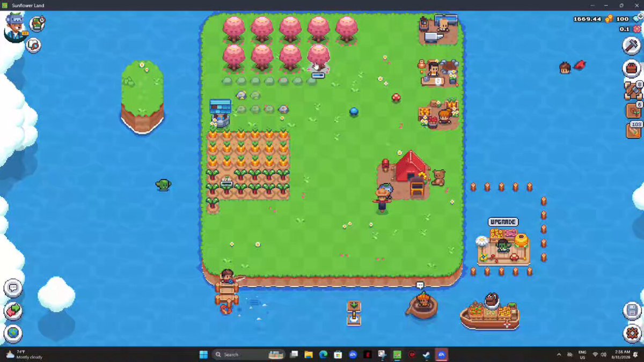Click the red bird flying over water

[580, 65]
